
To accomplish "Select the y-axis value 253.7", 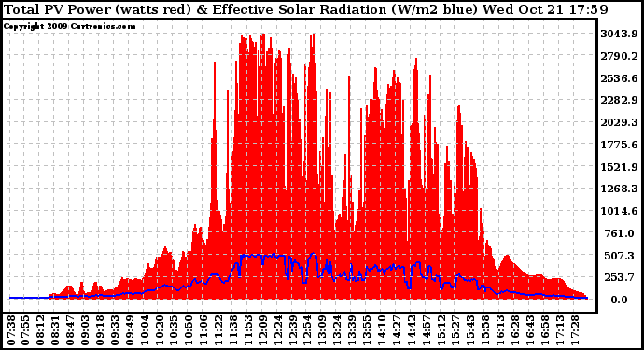I will (620, 278).
